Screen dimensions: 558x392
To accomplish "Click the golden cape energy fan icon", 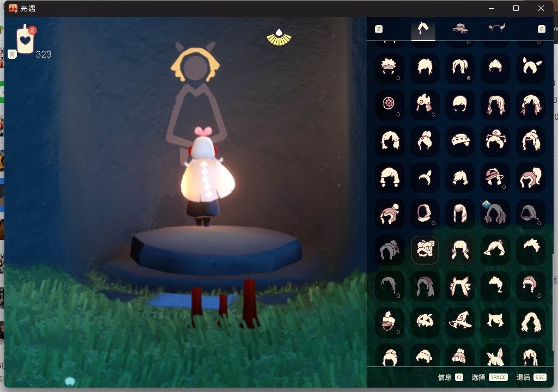I will tap(279, 38).
